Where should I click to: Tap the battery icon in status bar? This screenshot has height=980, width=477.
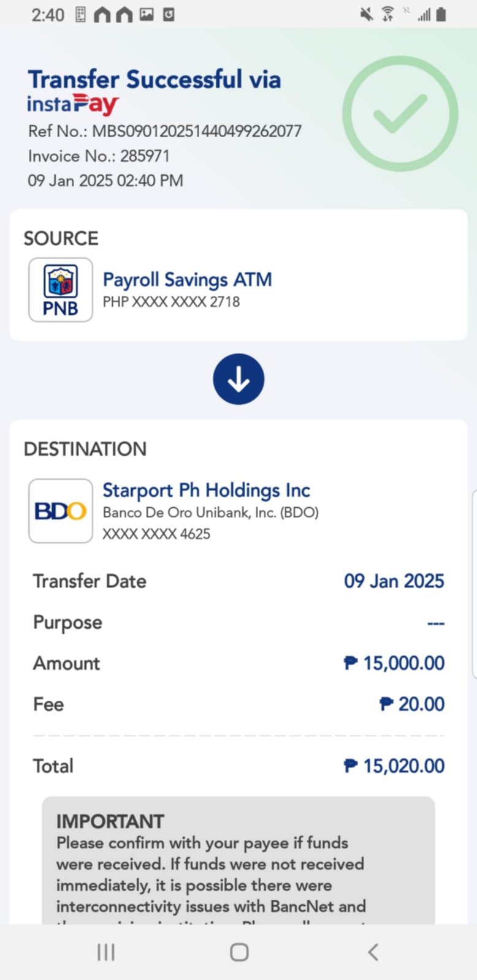[x=441, y=14]
